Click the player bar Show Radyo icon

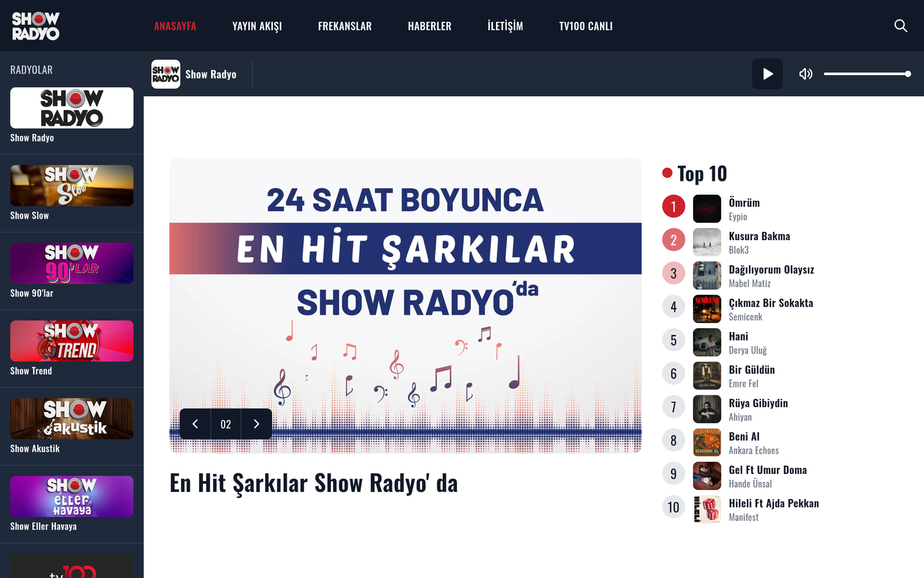pos(166,74)
